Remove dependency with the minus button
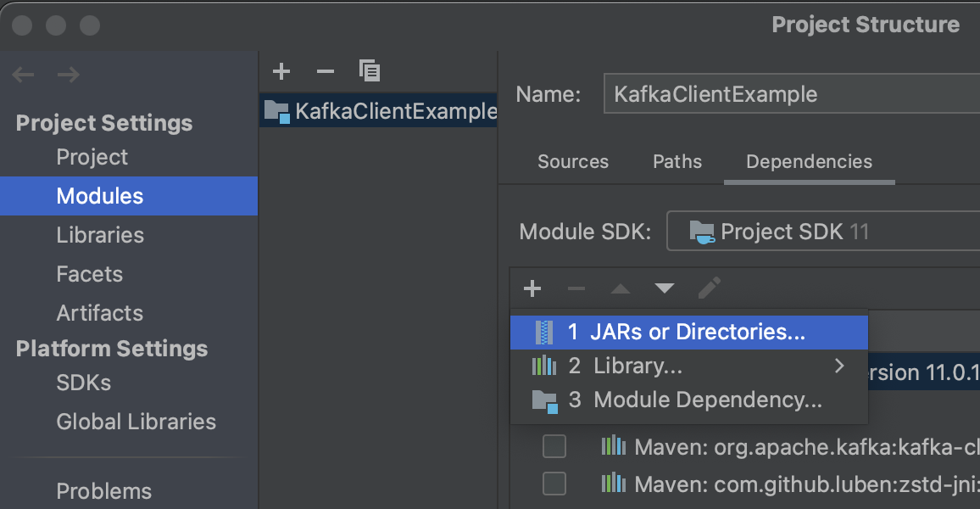 tap(576, 288)
